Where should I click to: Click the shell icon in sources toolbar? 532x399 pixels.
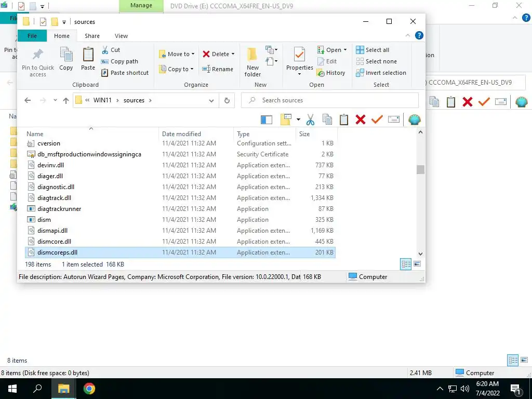pyautogui.click(x=414, y=119)
